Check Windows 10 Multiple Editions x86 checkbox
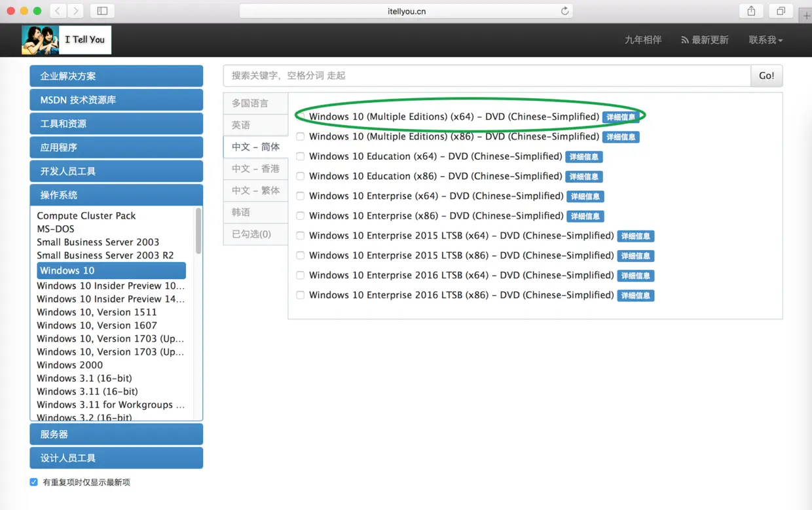The width and height of the screenshot is (812, 510). tap(300, 137)
